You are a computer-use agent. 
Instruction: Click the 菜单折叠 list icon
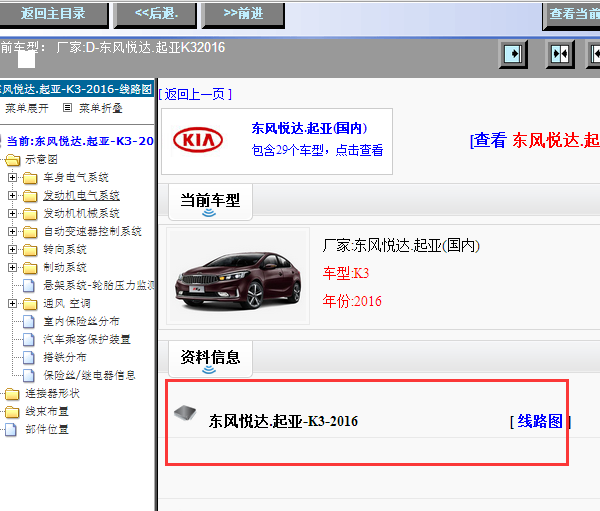tap(67, 108)
